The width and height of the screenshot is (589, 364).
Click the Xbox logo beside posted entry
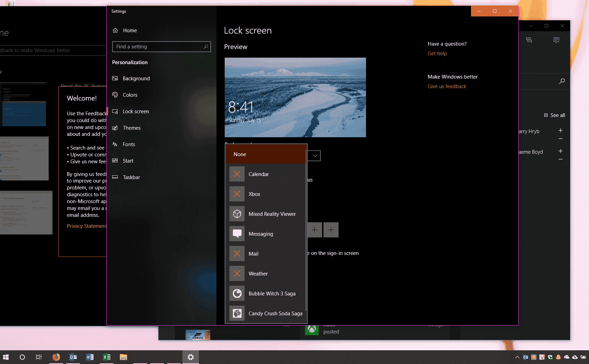pos(312,330)
